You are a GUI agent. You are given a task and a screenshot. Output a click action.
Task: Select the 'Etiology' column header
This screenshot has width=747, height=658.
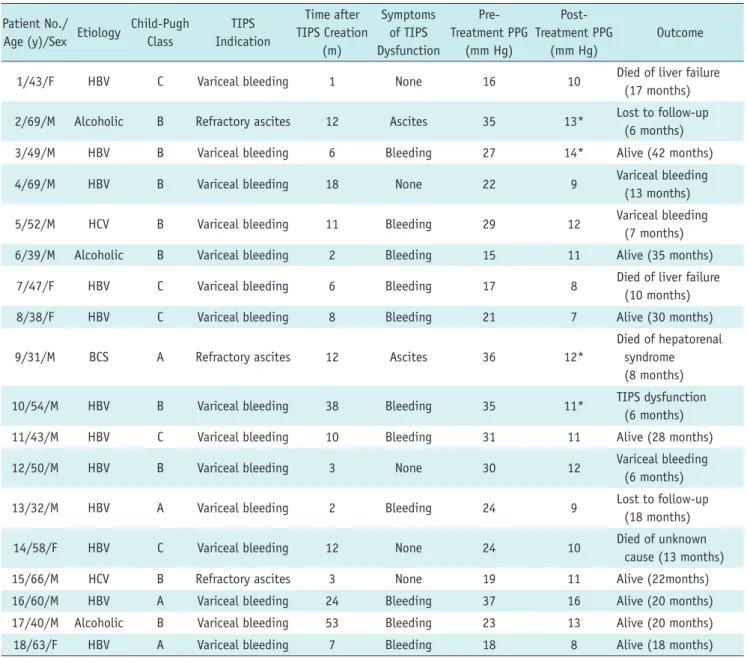pyautogui.click(x=99, y=32)
